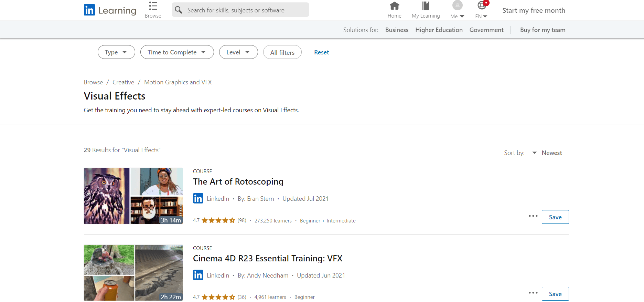Click the globe language icon
Image resolution: width=644 pixels, height=302 pixels.
pyautogui.click(x=482, y=6)
